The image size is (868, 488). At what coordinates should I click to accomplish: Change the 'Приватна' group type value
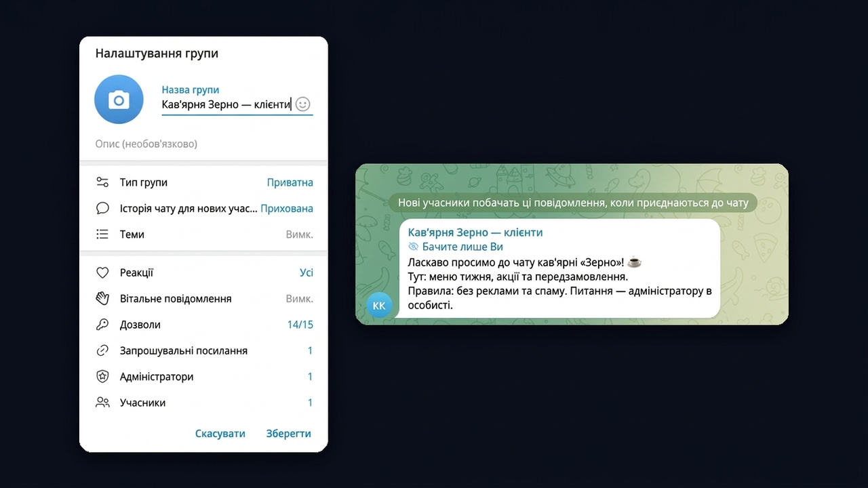290,182
